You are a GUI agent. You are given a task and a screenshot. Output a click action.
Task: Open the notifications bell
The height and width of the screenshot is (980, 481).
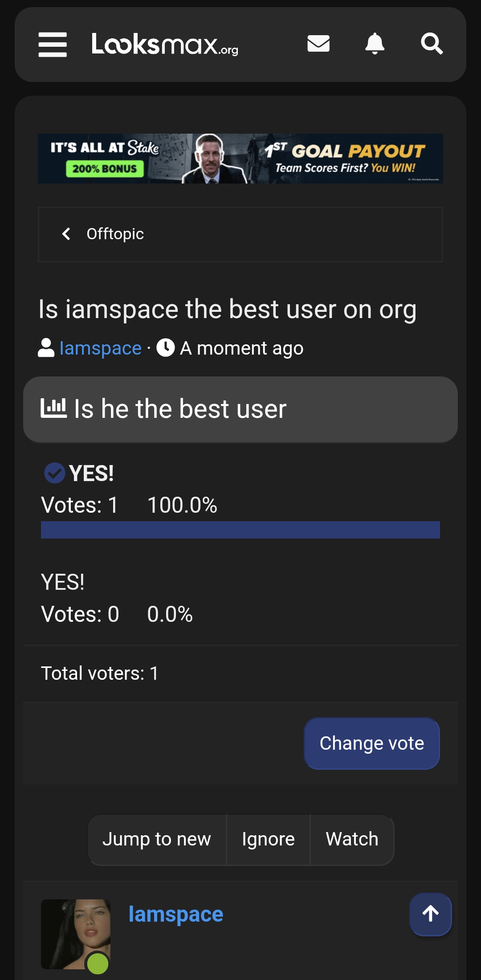375,43
